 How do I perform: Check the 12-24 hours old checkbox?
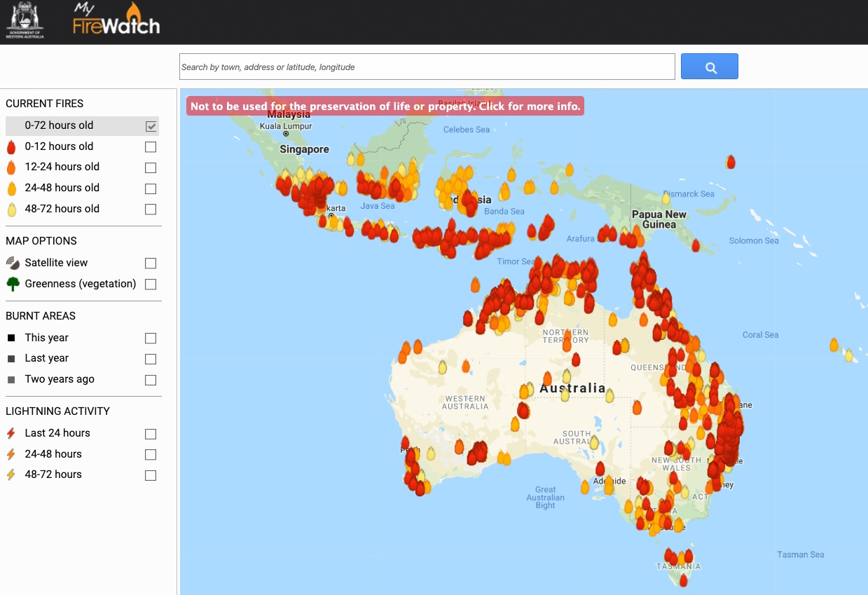coord(151,168)
